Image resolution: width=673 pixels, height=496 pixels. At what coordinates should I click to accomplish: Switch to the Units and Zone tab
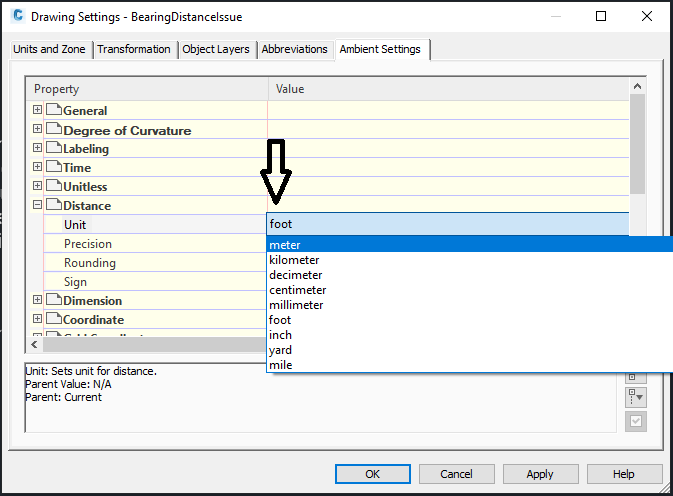pyautogui.click(x=50, y=49)
